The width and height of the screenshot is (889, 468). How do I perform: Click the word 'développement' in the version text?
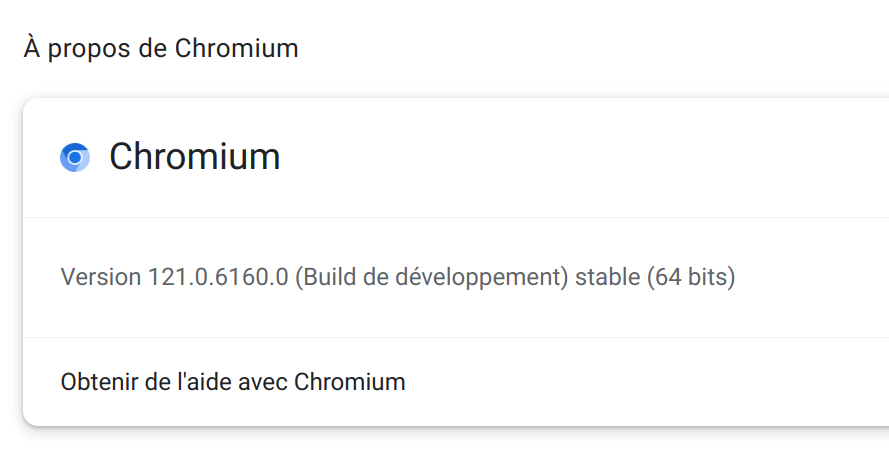(x=481, y=277)
